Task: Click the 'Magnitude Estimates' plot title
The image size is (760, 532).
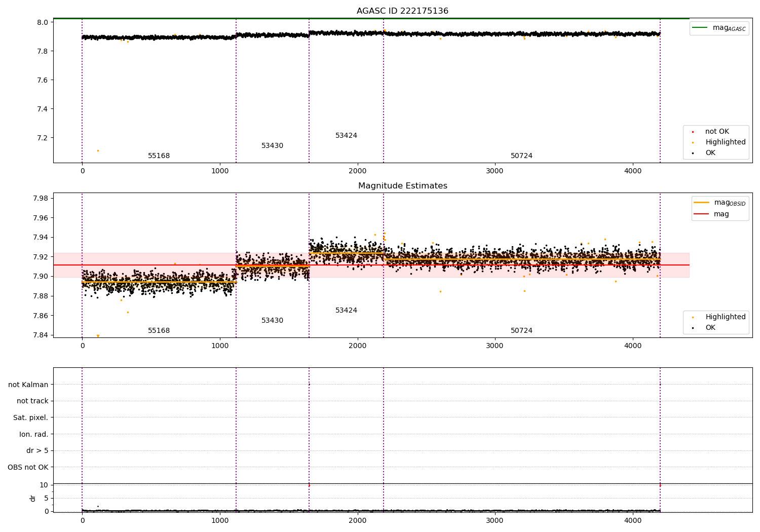Action: (402, 186)
